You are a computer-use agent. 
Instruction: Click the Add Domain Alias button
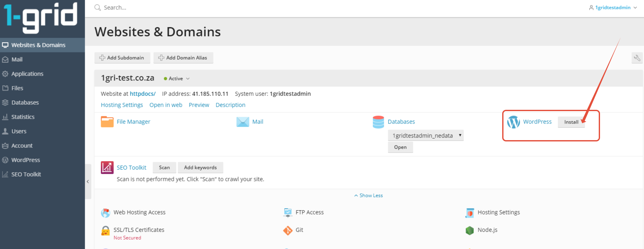pyautogui.click(x=183, y=58)
